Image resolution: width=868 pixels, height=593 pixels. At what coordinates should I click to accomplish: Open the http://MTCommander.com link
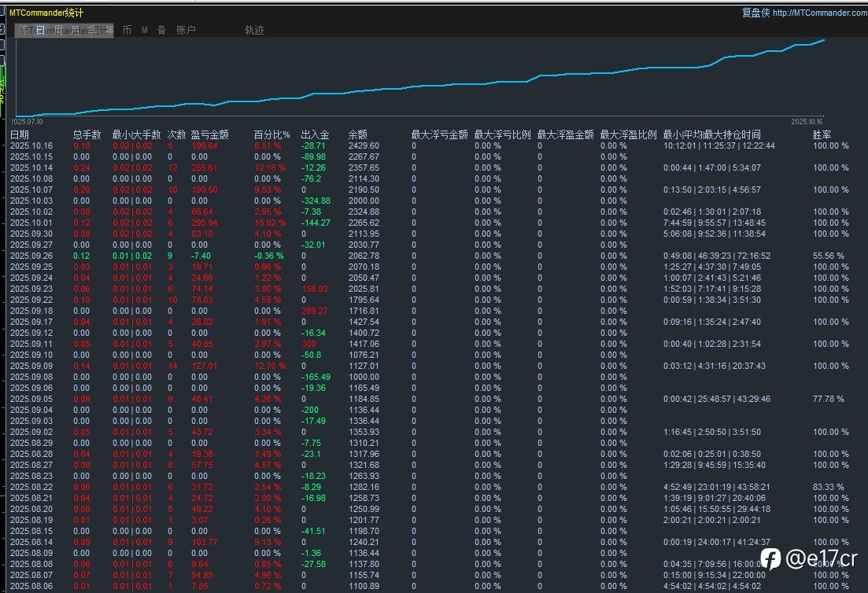pyautogui.click(x=819, y=13)
